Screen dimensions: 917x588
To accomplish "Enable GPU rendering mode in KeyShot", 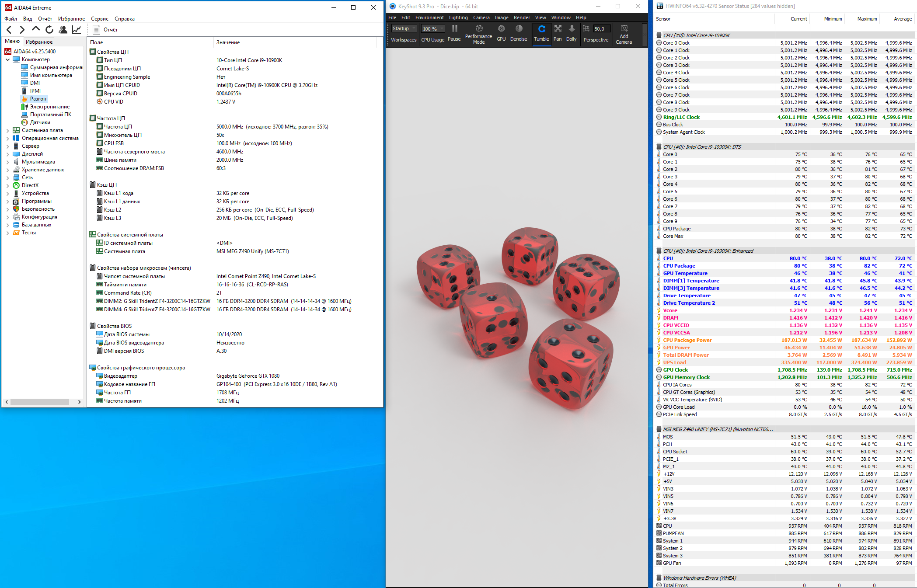I will click(501, 32).
